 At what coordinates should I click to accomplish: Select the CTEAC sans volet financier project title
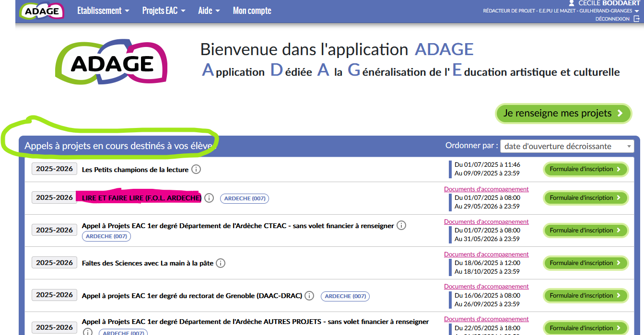(x=238, y=226)
